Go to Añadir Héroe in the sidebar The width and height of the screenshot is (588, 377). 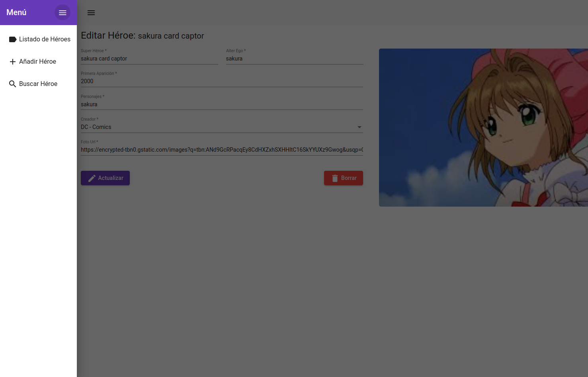[39, 62]
